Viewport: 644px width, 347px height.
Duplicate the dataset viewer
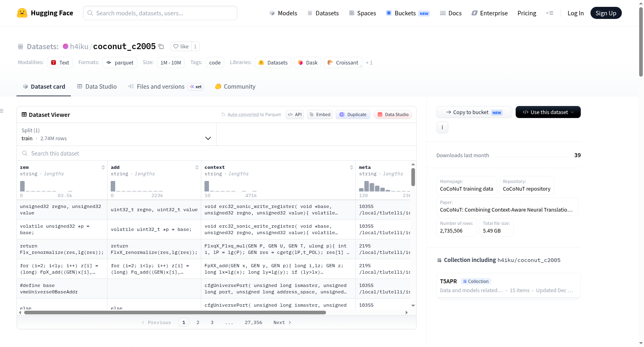(x=353, y=114)
